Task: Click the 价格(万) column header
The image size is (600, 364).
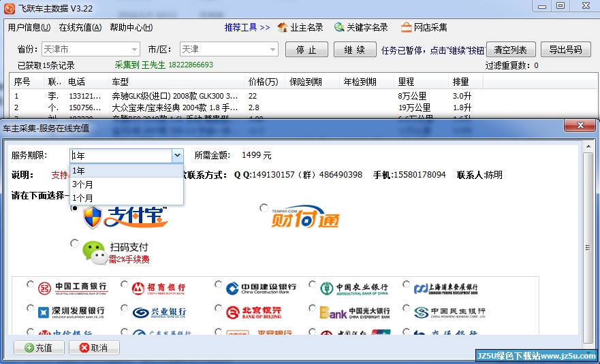Action: pyautogui.click(x=265, y=82)
